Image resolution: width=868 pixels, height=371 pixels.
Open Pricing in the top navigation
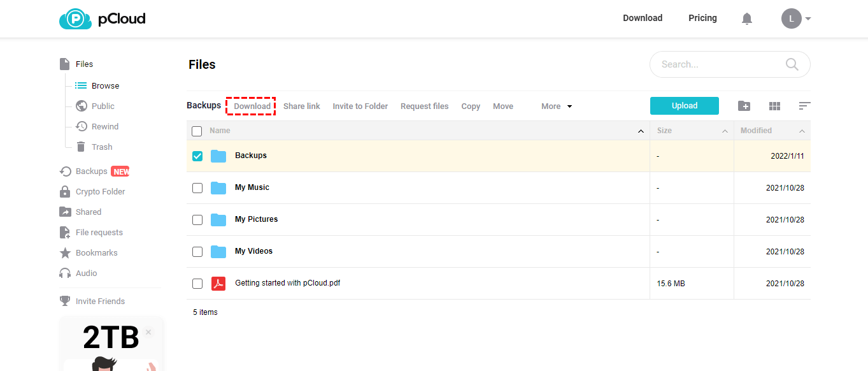(x=702, y=18)
